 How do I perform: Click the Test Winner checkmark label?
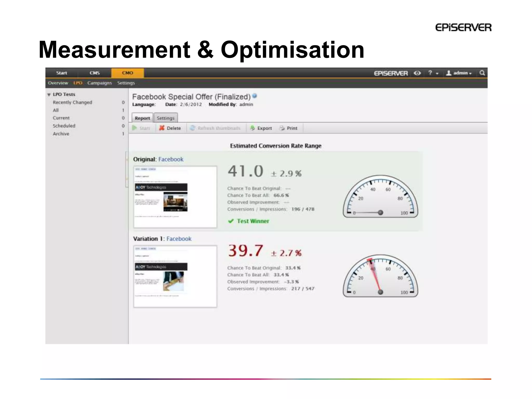248,221
